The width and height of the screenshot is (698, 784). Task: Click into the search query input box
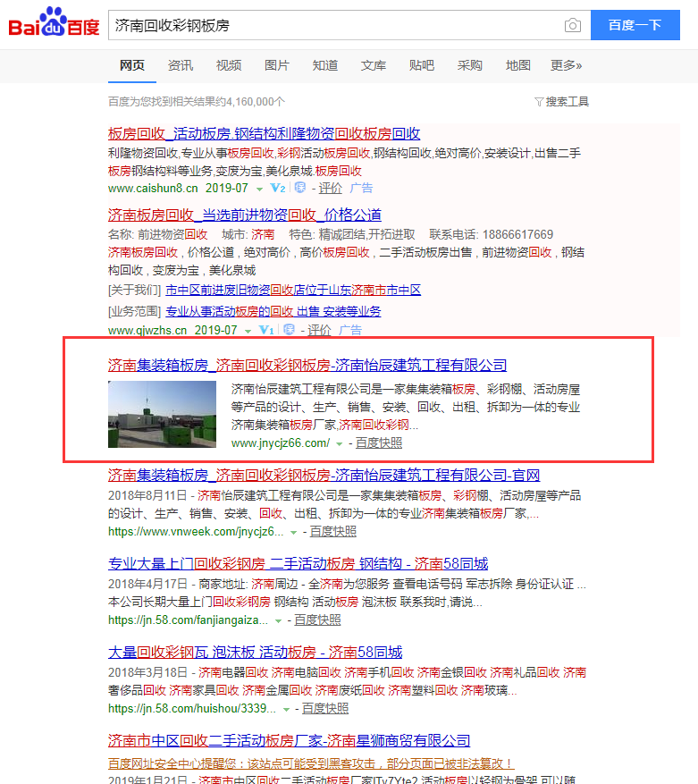[335, 25]
